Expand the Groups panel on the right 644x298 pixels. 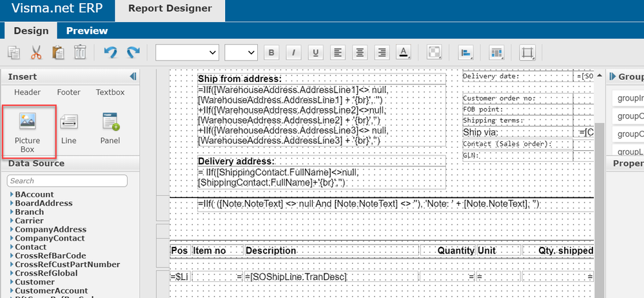612,77
